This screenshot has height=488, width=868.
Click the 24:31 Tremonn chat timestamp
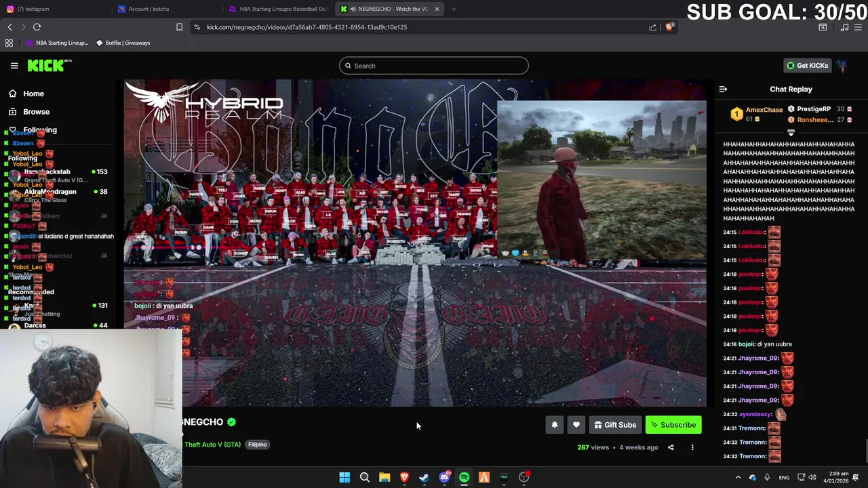(730, 428)
